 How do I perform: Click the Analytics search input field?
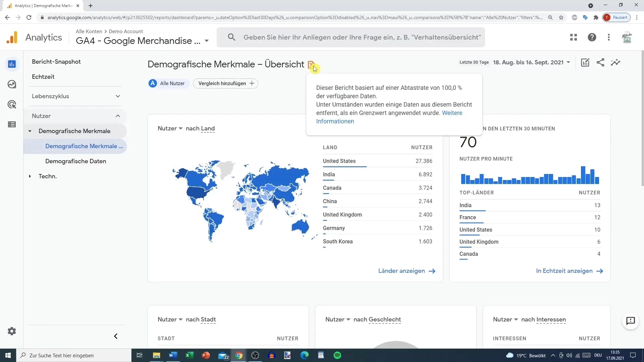click(362, 37)
